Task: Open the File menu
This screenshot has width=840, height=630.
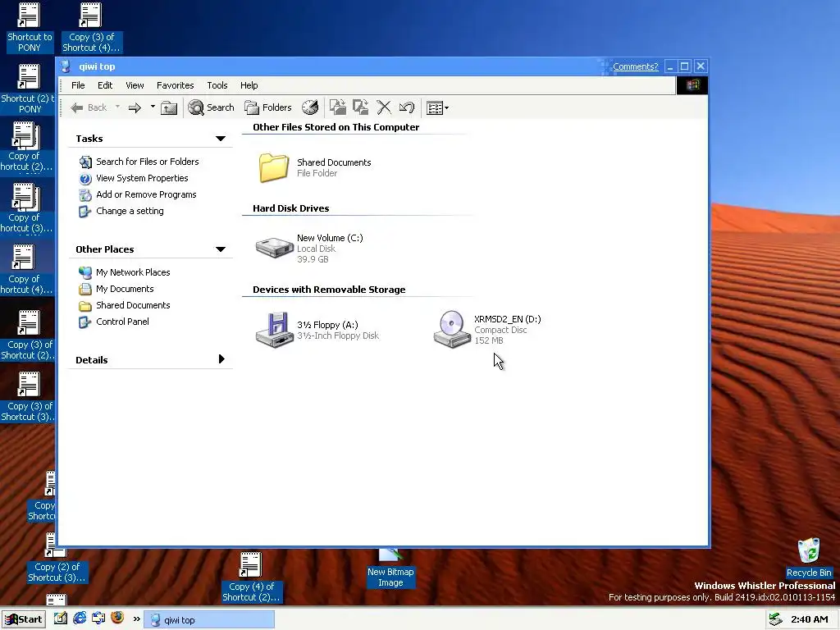Action: pyautogui.click(x=78, y=85)
